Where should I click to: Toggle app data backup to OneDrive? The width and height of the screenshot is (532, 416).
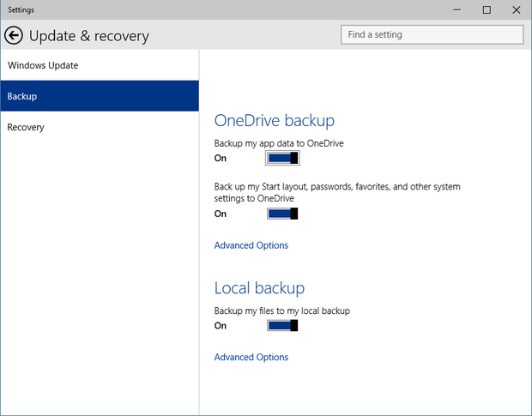pyautogui.click(x=282, y=159)
